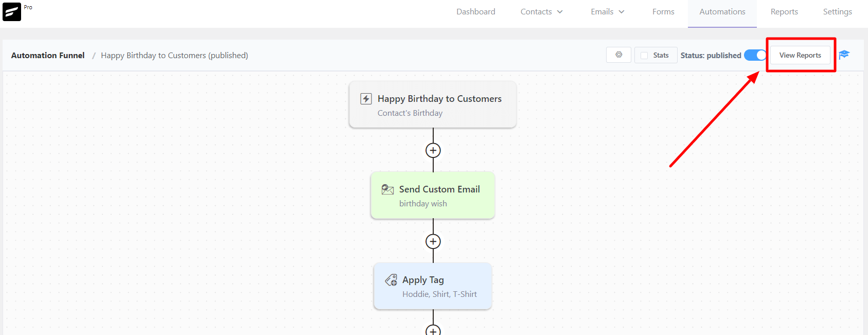The height and width of the screenshot is (335, 868).
Task: Click the 'Contact's Birthday' subtitle text
Action: pyautogui.click(x=410, y=113)
